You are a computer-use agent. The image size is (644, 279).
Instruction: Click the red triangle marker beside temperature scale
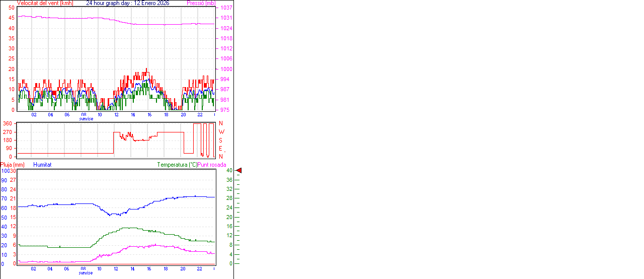point(239,171)
